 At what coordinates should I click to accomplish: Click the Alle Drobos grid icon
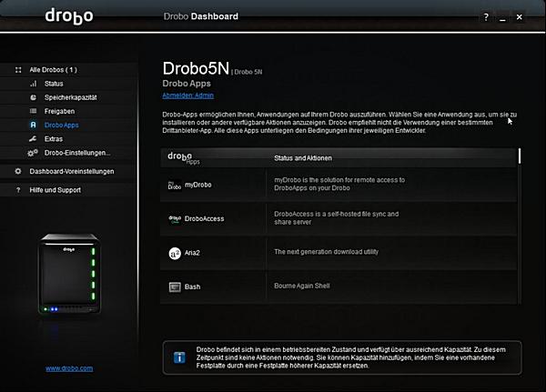coord(18,70)
